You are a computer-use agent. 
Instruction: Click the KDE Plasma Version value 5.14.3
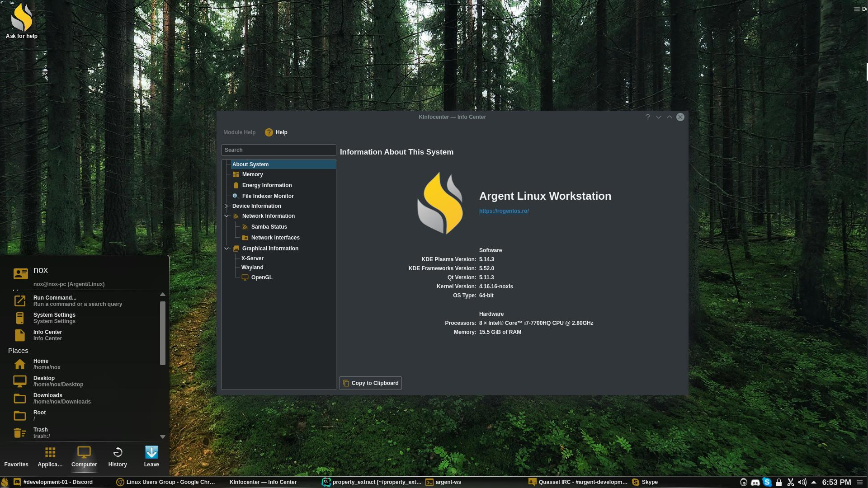tap(486, 259)
